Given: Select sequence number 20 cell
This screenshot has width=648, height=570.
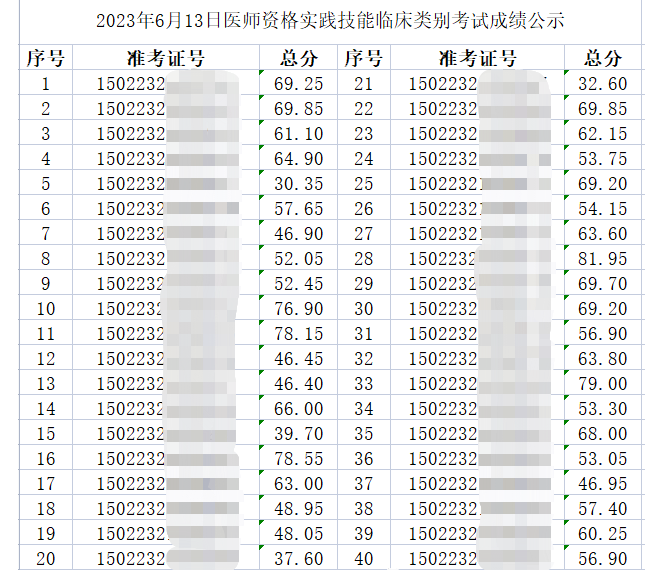Looking at the screenshot, I should click(x=46, y=559).
